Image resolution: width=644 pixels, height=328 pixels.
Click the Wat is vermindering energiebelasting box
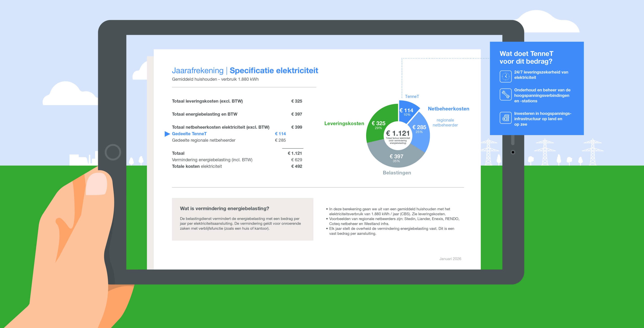tap(242, 219)
